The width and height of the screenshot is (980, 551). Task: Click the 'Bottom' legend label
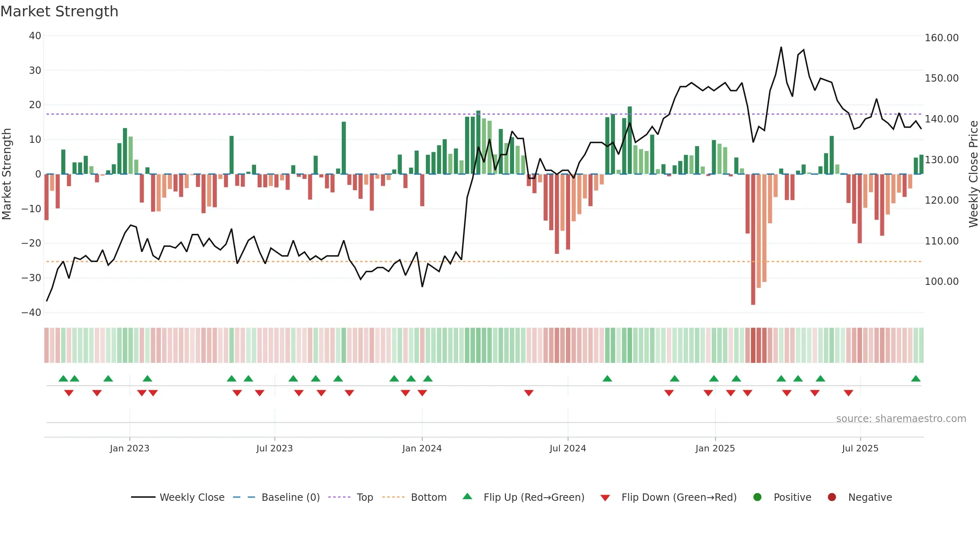(429, 498)
